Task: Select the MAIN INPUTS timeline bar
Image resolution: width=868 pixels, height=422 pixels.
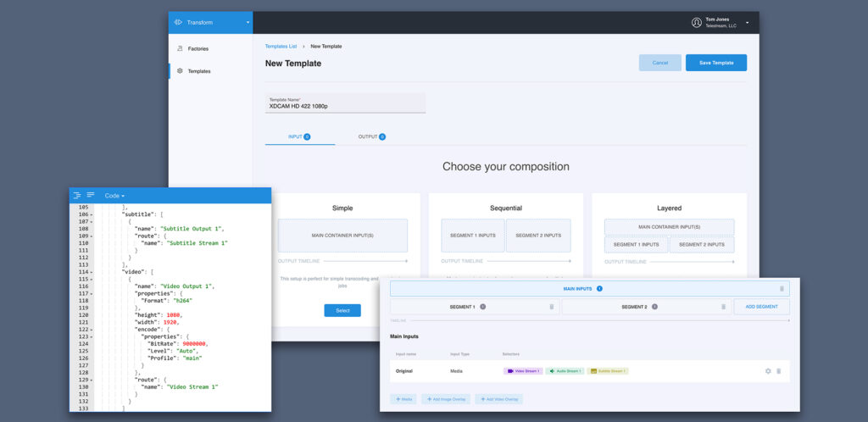Action: click(590, 289)
